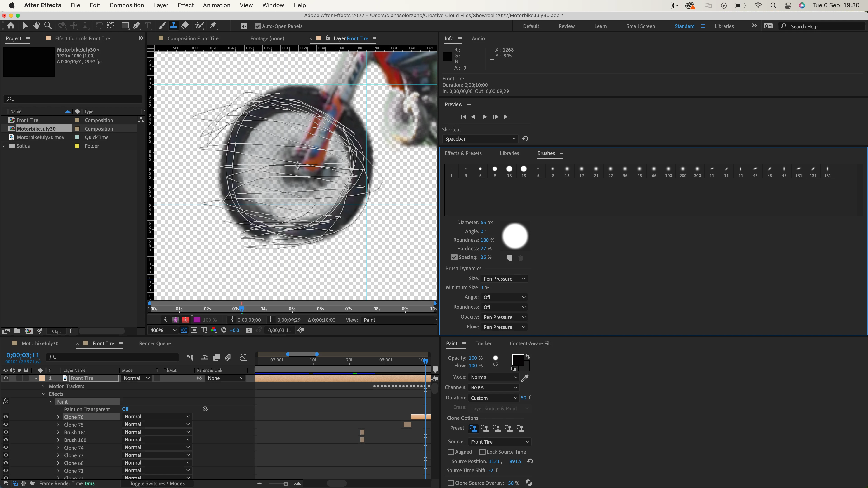Hide the Clone 76 paint stroke
The image size is (868, 488).
pos(6,417)
